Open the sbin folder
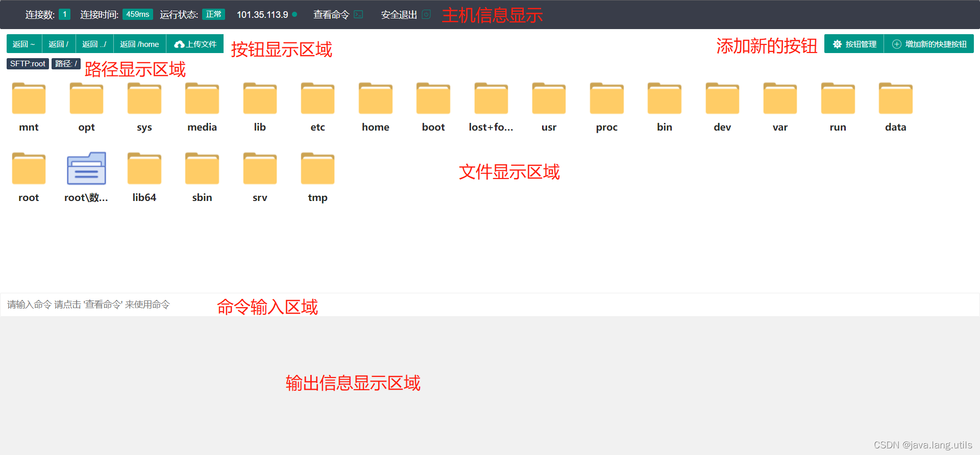The height and width of the screenshot is (455, 980). click(x=202, y=168)
